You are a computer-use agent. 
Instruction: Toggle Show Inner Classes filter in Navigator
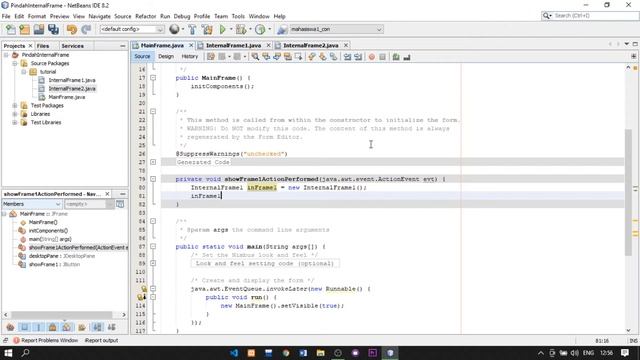pyautogui.click(x=67, y=327)
